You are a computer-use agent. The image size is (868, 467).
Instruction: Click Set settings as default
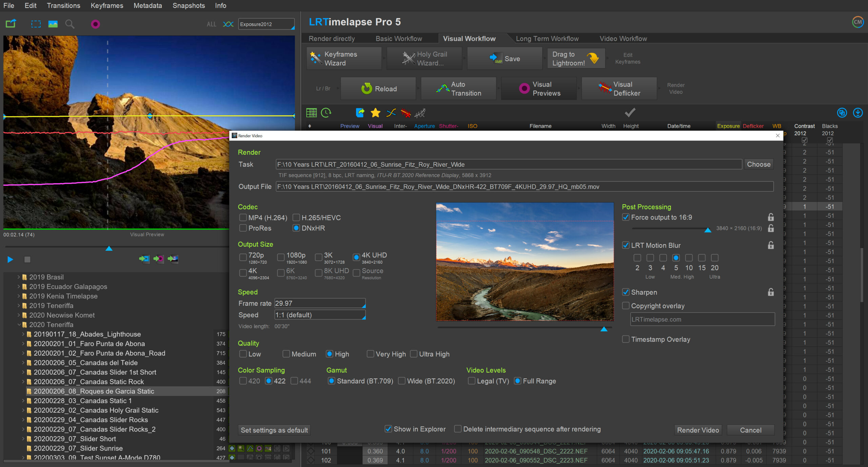[x=274, y=430]
